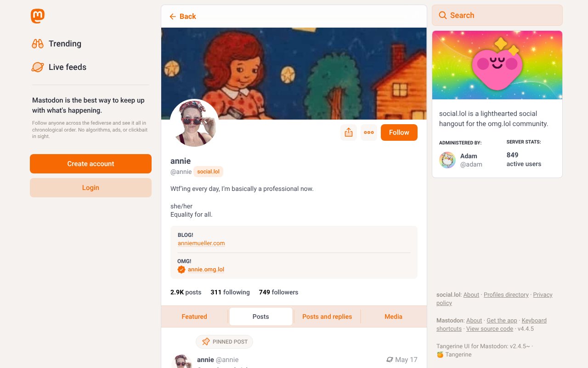This screenshot has width=588, height=368.
Task: Open the three-dot more options menu
Action: tap(369, 132)
